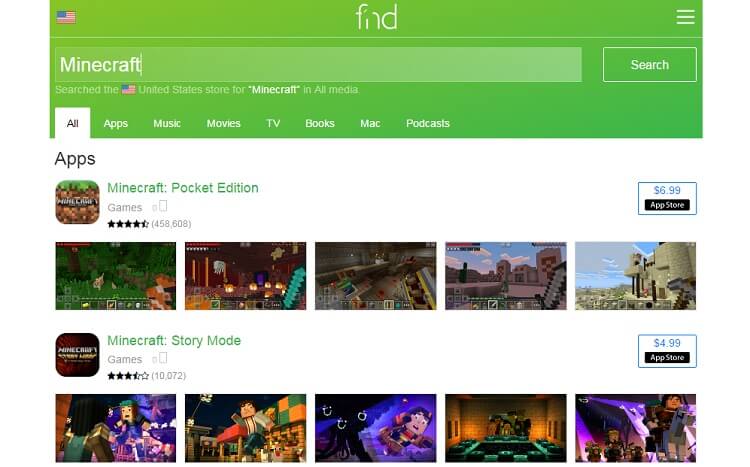Open Pocket Edition dark cave screenshot thumbnail
This screenshot has width=750, height=467.
pos(375,276)
